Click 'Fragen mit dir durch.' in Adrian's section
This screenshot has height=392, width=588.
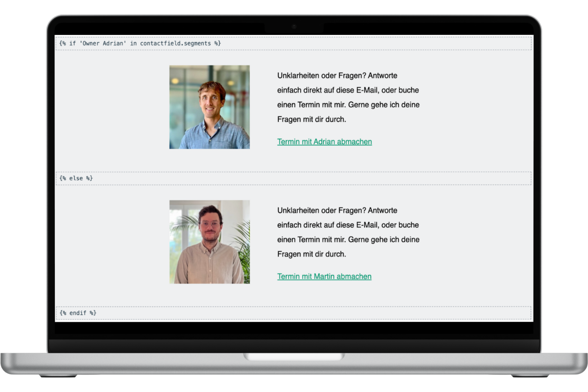pos(312,120)
